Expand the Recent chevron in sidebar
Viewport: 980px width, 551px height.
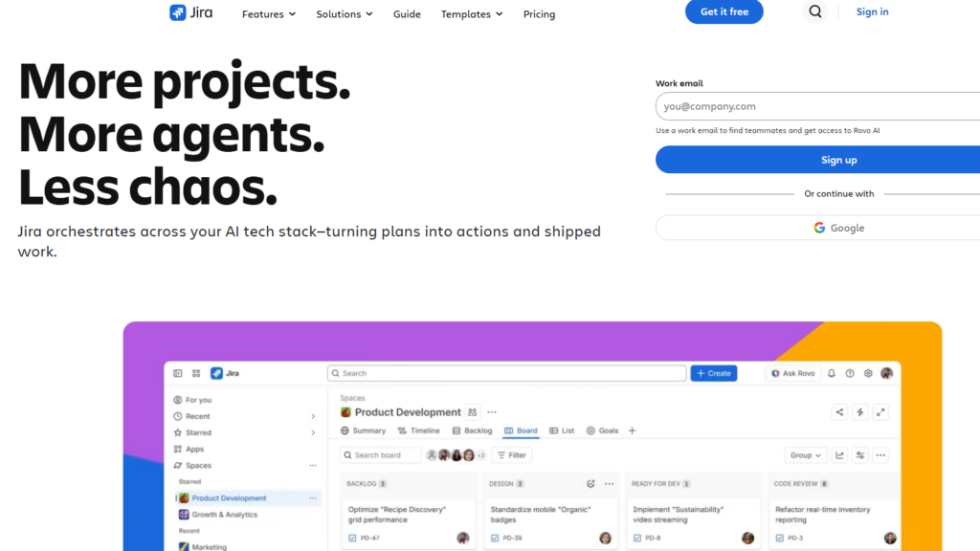pyautogui.click(x=313, y=417)
